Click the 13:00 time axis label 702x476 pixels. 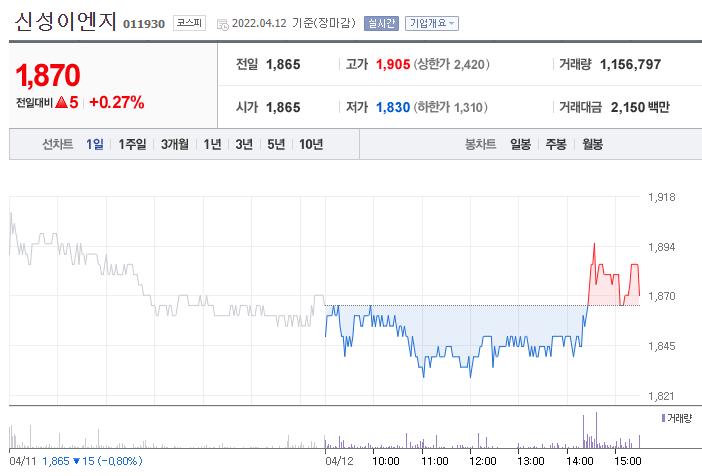(531, 461)
